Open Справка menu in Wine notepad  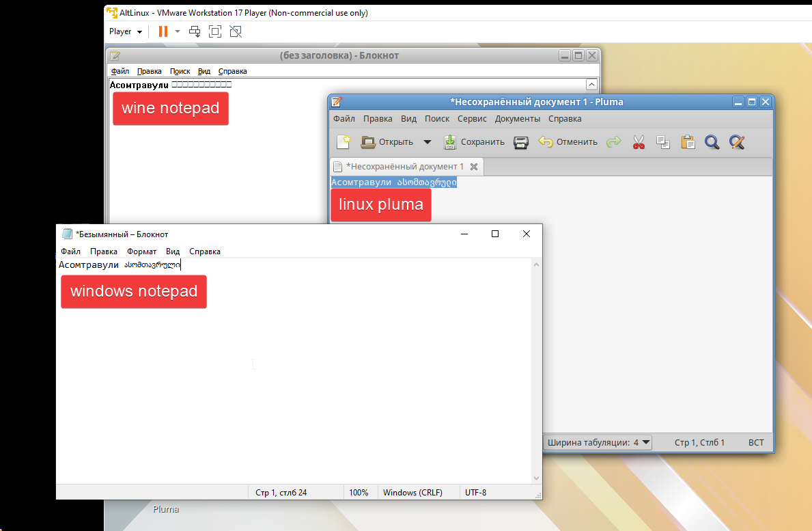pyautogui.click(x=232, y=72)
